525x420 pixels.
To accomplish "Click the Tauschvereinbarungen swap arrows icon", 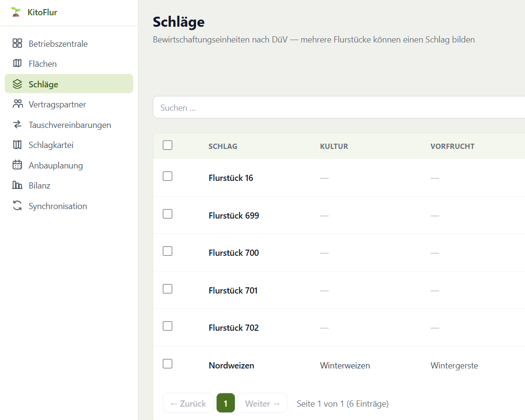I will [x=17, y=124].
